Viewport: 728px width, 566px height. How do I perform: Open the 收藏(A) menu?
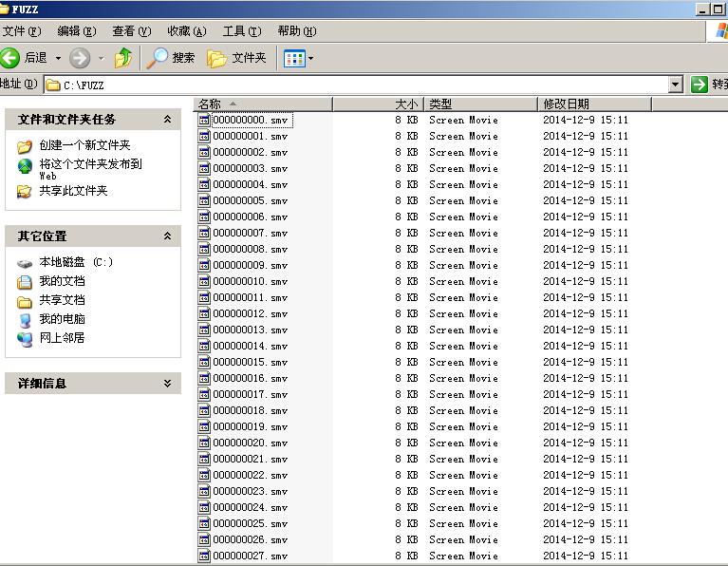pos(187,31)
